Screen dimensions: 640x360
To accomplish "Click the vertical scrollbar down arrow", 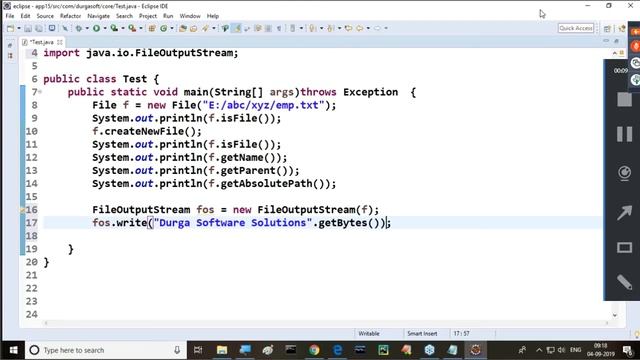I will (615, 316).
